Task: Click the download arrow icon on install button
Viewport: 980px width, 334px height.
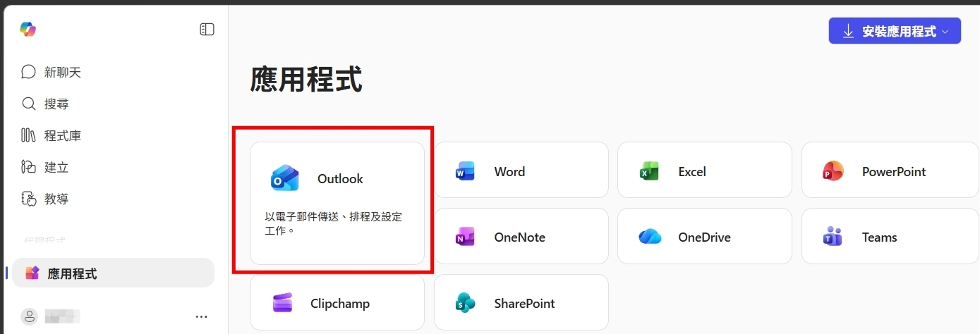Action: [x=848, y=32]
